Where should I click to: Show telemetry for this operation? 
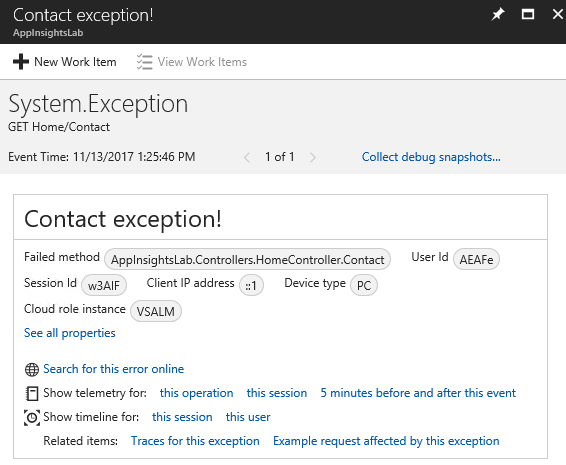click(196, 393)
